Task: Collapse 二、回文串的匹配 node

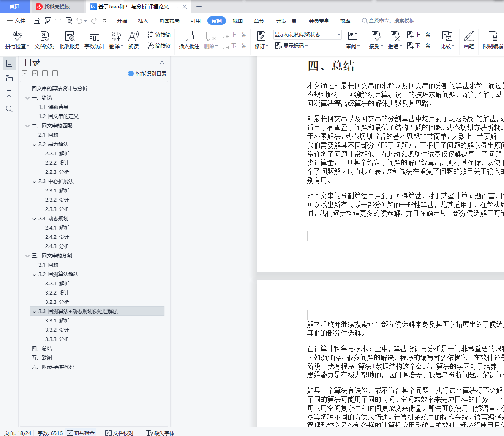Action: click(27, 126)
